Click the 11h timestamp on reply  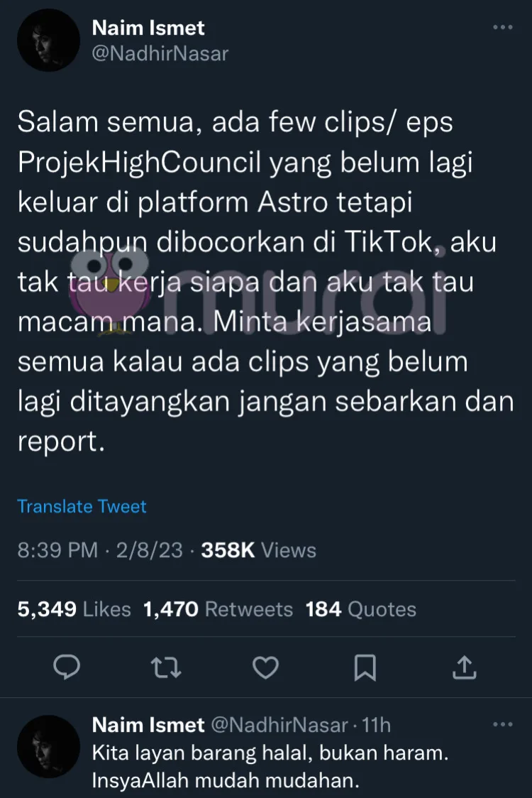(376, 725)
